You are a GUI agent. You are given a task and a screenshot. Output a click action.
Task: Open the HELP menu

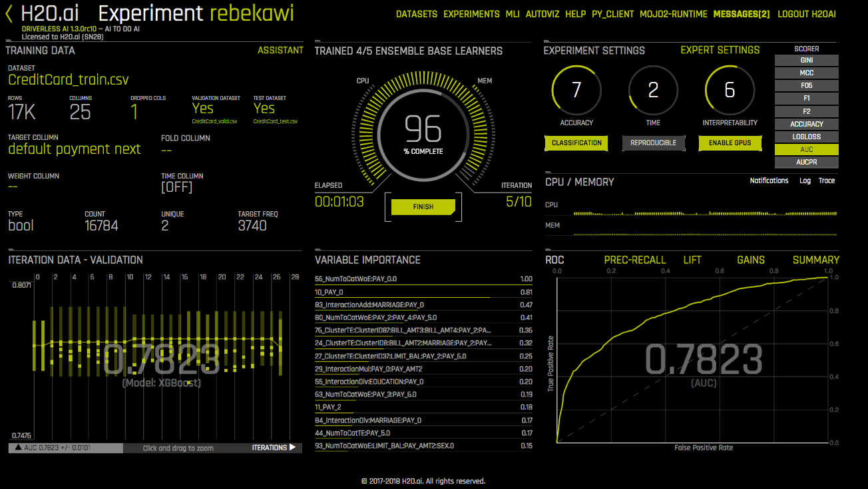click(x=576, y=14)
